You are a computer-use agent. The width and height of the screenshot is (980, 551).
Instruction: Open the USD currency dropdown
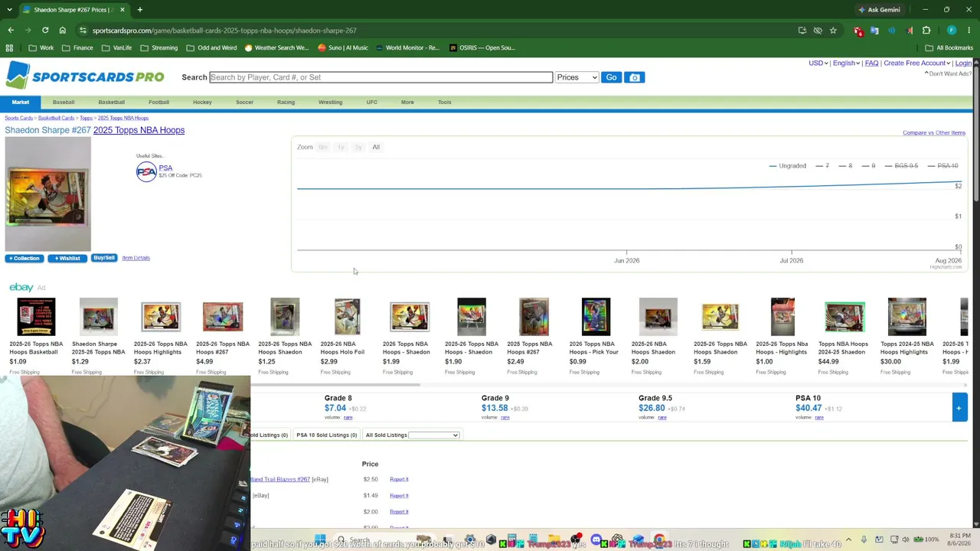point(818,64)
